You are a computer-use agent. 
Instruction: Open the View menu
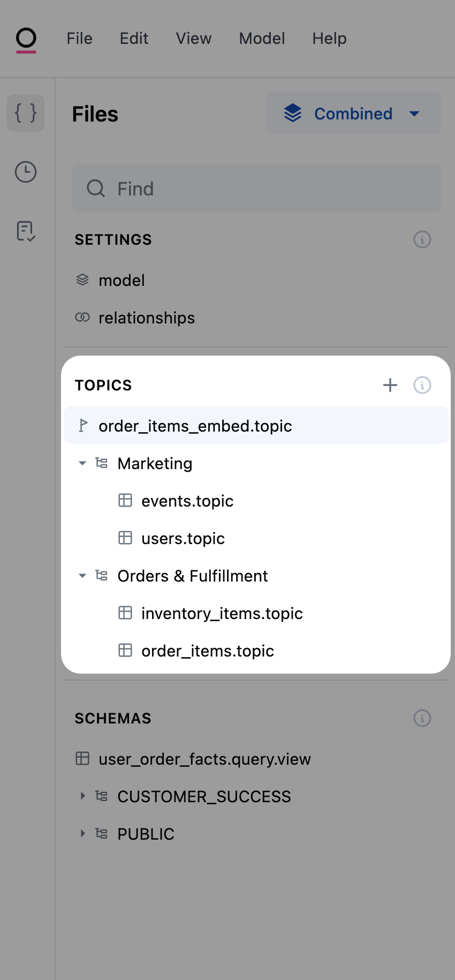(194, 39)
